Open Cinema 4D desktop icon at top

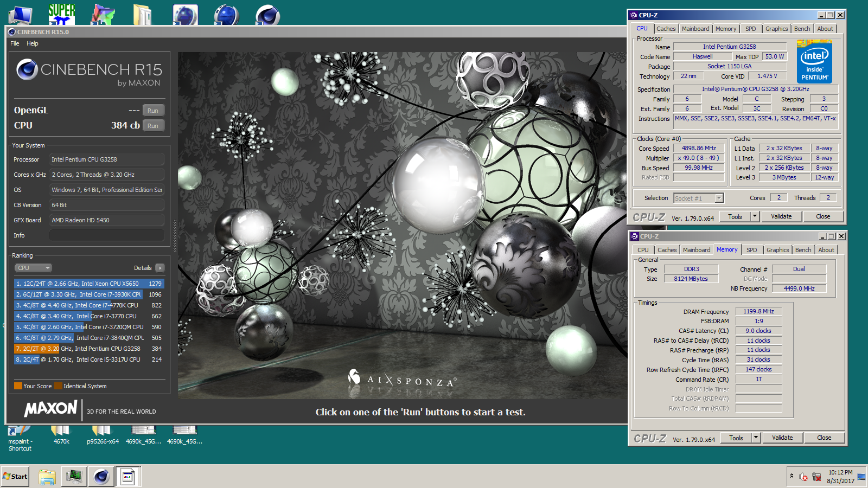(x=268, y=15)
